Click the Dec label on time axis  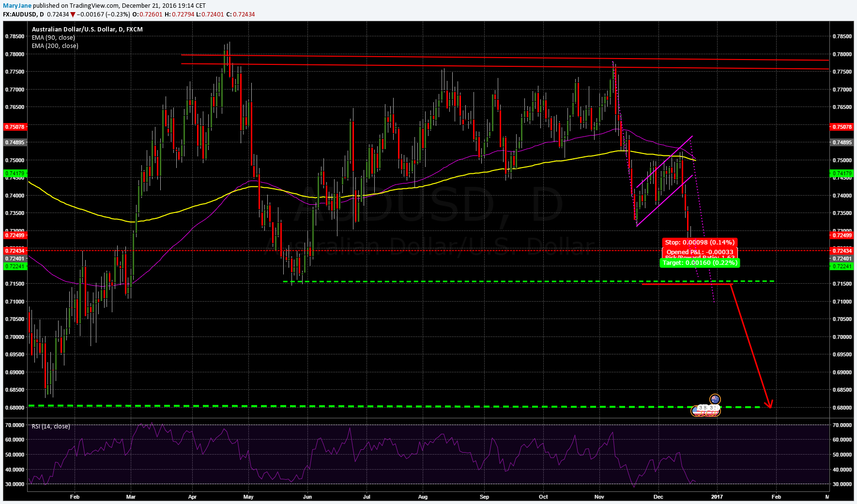(x=658, y=497)
